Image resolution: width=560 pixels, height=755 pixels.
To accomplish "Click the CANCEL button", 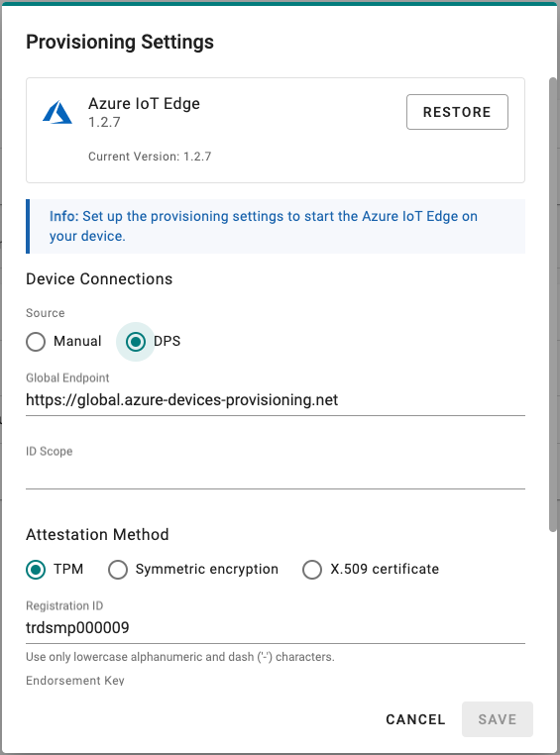I will click(415, 719).
